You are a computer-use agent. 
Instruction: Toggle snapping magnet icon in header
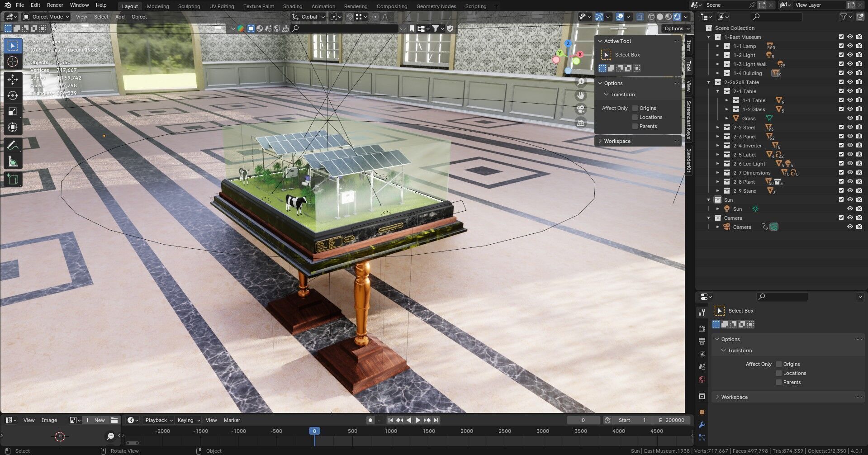point(349,17)
